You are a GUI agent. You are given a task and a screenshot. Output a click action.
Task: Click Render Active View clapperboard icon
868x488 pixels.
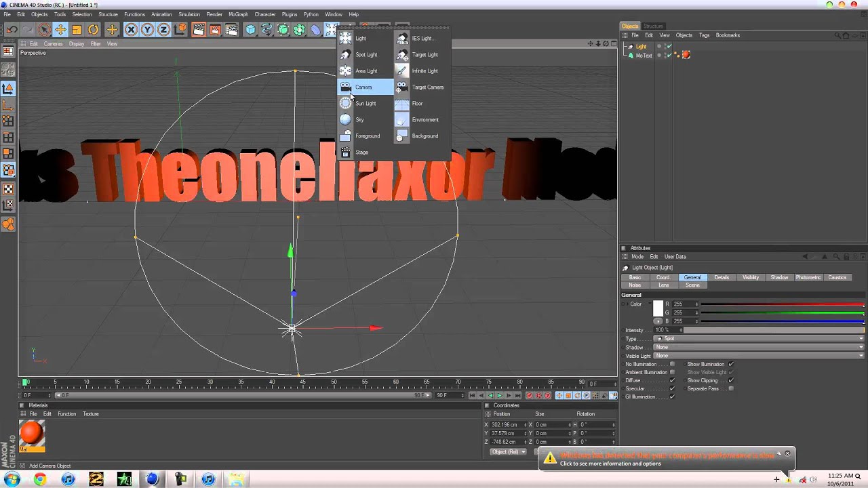pyautogui.click(x=199, y=29)
